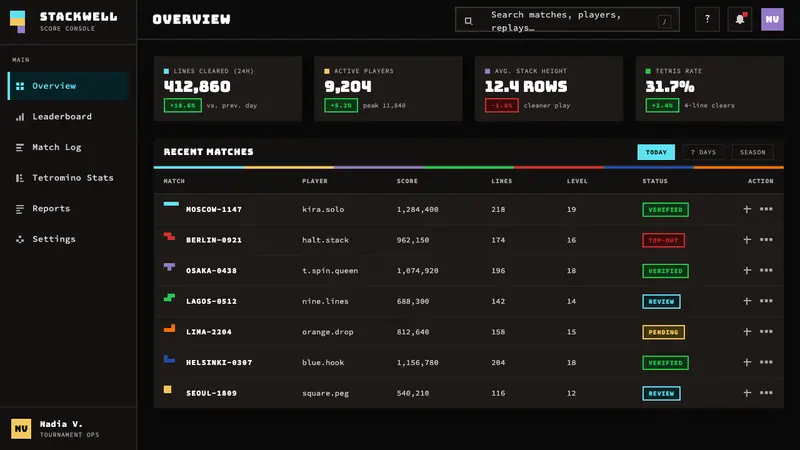The height and width of the screenshot is (450, 800).
Task: Open Nadia V. user profile in sidebar
Action: pyautogui.click(x=68, y=429)
